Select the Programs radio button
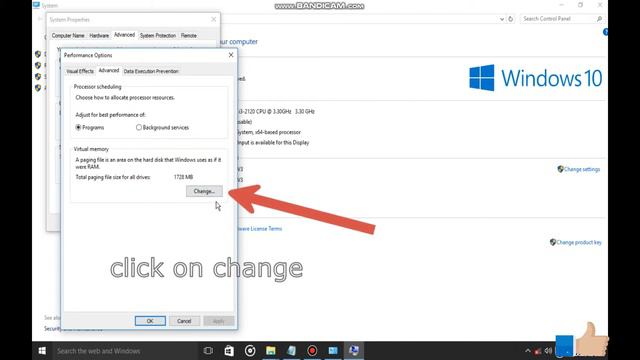This screenshot has width=640, height=360. 78,127
